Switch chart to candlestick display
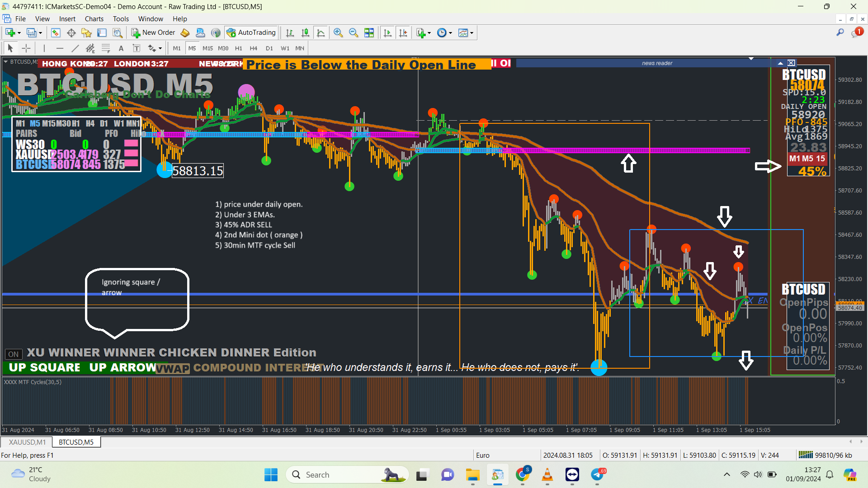This screenshot has height=488, width=868. click(x=306, y=33)
